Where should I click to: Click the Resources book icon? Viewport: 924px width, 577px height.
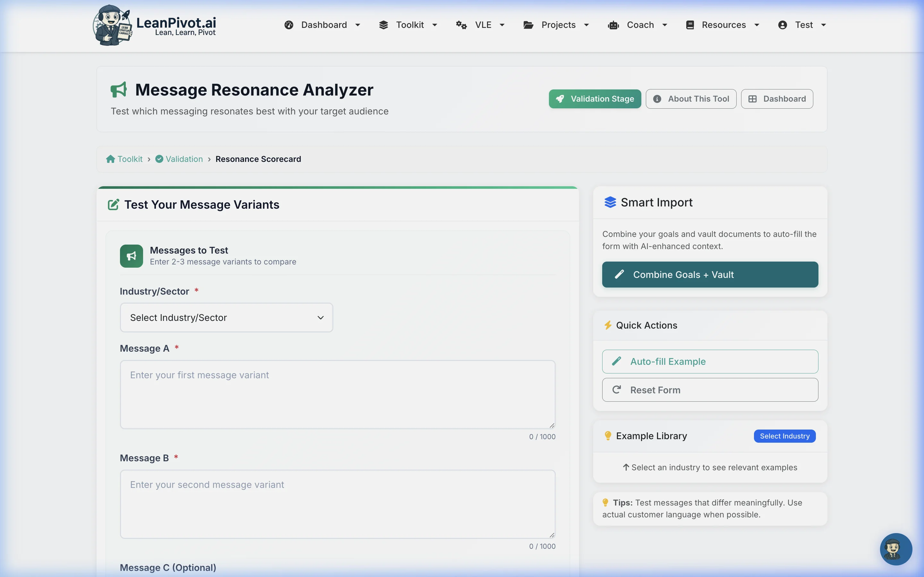click(690, 24)
